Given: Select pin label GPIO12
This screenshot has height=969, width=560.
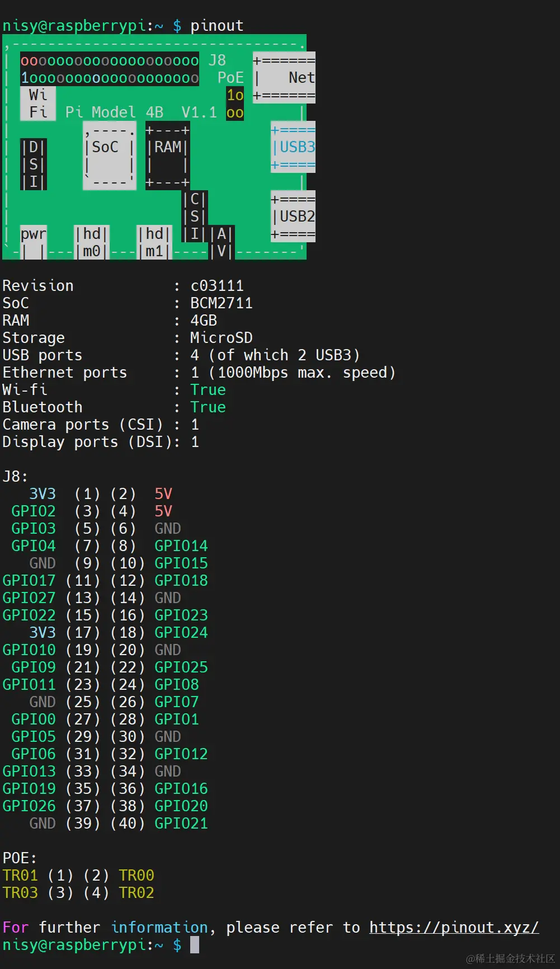Looking at the screenshot, I should pos(181,754).
